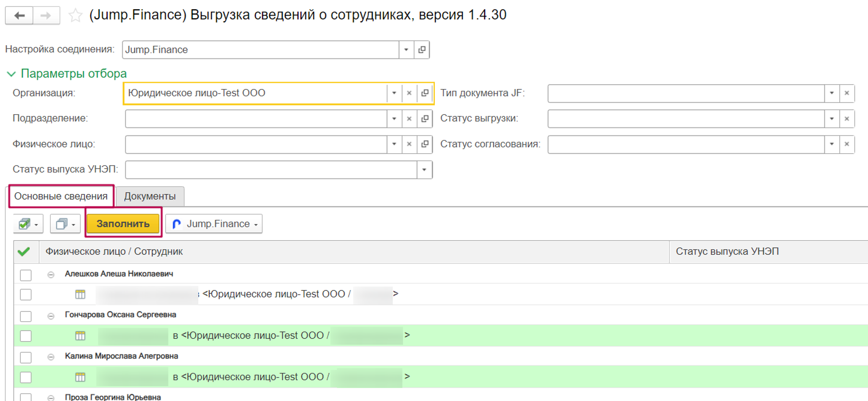The width and height of the screenshot is (868, 401).
Task: Click the forward navigation arrow
Action: coord(46,16)
